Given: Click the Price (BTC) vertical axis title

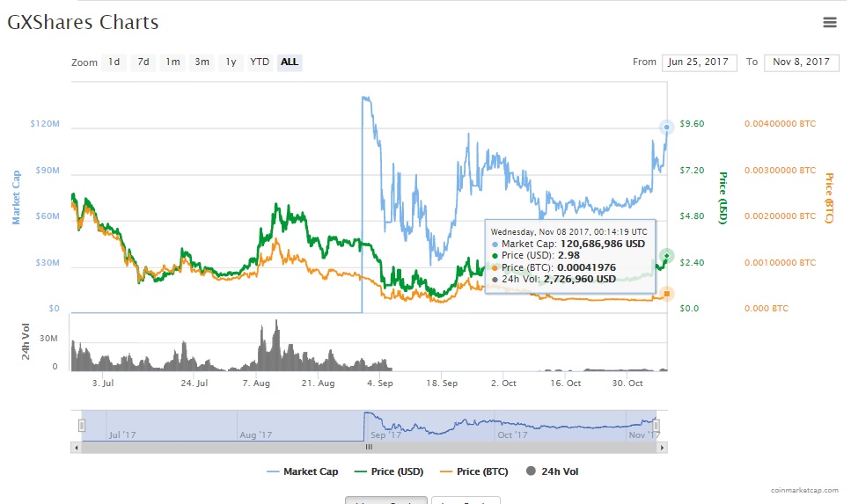Looking at the screenshot, I should (829, 198).
